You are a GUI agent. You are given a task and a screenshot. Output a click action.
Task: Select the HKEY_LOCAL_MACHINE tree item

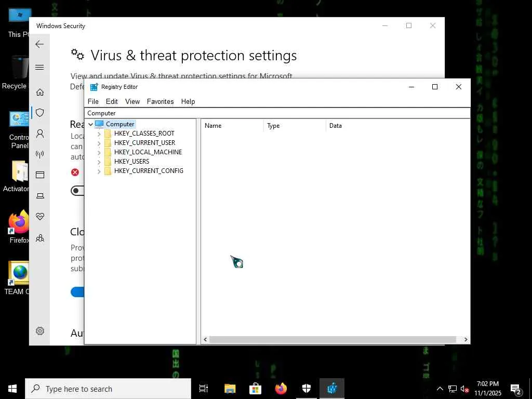point(148,152)
